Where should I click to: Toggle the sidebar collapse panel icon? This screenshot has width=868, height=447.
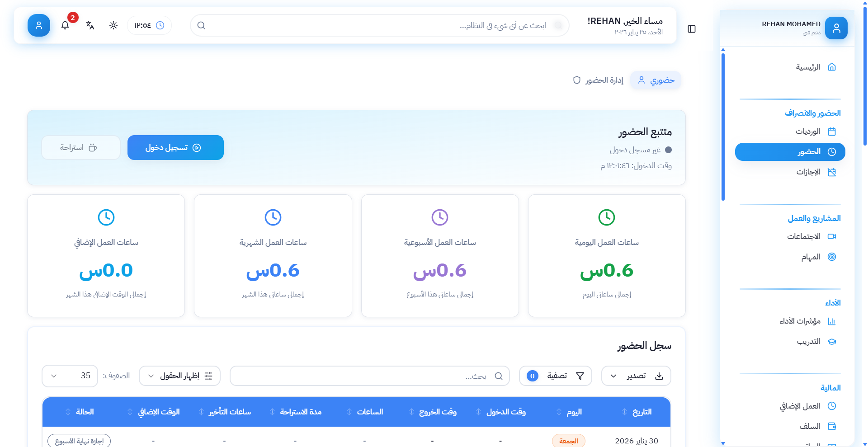coord(691,29)
